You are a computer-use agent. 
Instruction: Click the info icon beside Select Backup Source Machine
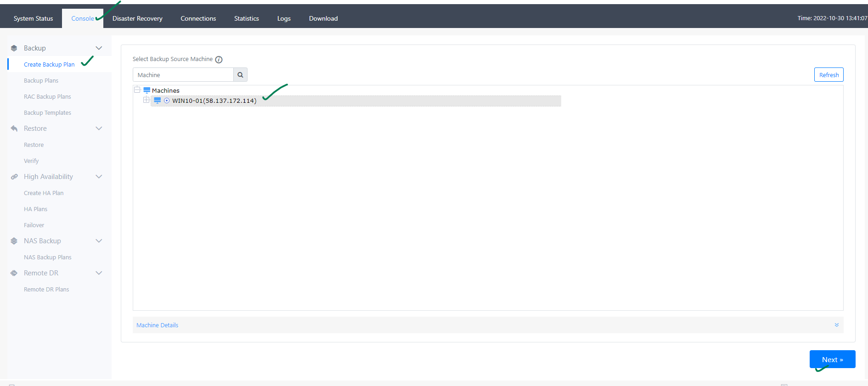(219, 60)
